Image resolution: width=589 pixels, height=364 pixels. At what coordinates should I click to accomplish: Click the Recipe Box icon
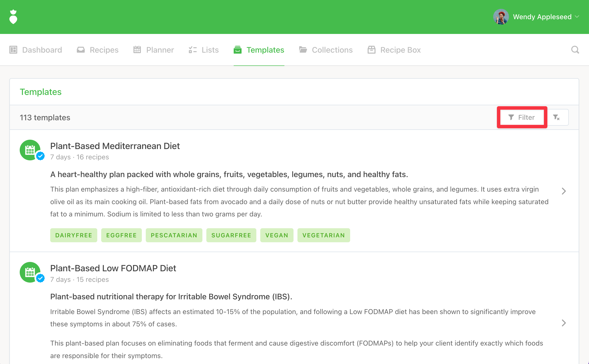pyautogui.click(x=371, y=50)
